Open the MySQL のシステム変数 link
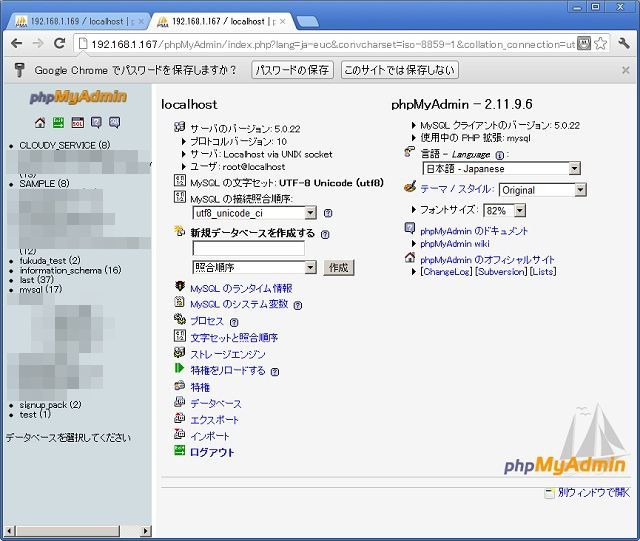Viewport: 640px width, 541px height. [239, 304]
